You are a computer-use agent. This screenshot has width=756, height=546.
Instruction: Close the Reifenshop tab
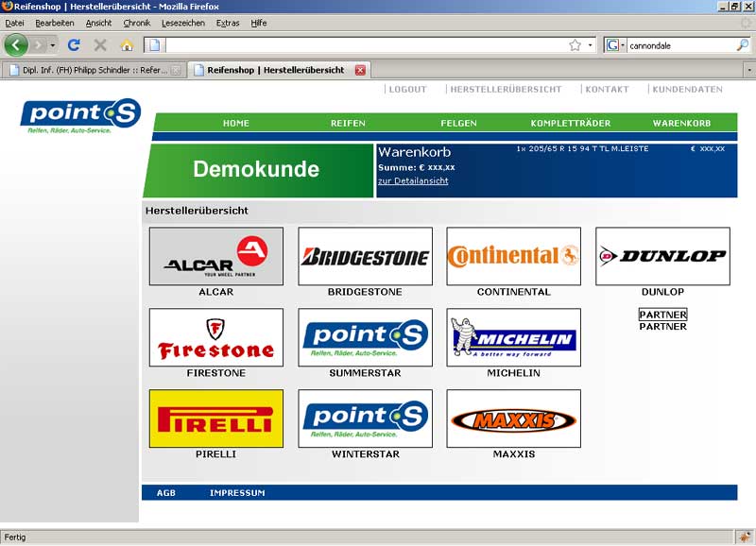click(x=360, y=70)
